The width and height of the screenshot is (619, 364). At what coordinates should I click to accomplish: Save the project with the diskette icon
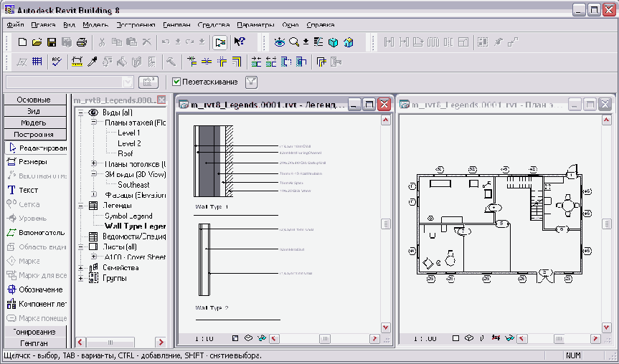coord(52,42)
